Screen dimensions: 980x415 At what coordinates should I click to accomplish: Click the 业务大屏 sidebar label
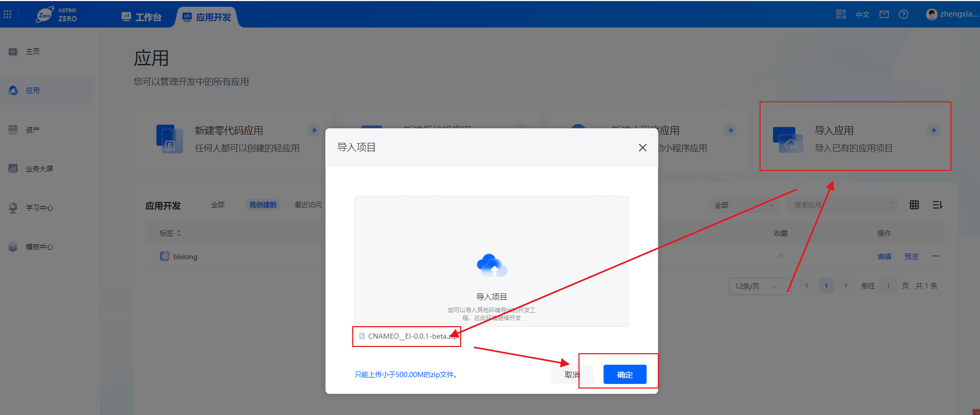pyautogui.click(x=39, y=169)
